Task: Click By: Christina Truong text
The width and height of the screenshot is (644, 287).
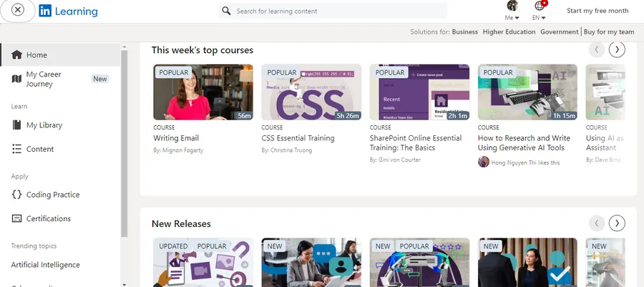Action: (x=287, y=150)
